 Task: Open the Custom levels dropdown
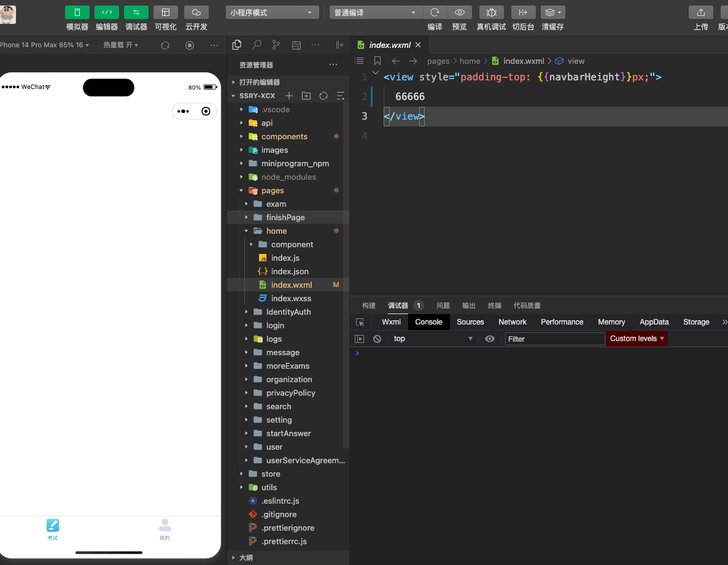pyautogui.click(x=637, y=339)
